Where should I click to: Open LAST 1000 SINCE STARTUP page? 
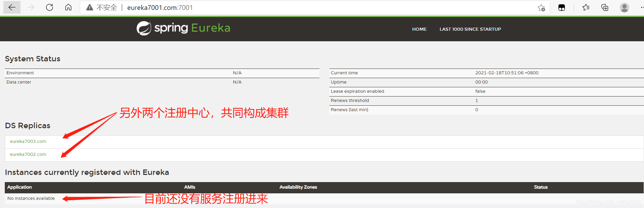(470, 29)
